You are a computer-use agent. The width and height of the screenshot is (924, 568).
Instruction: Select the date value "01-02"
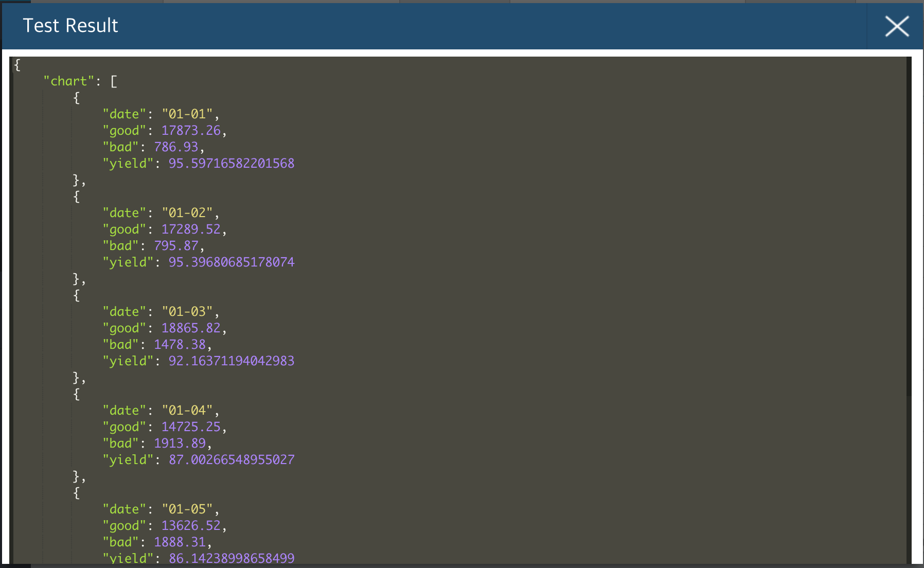tap(187, 213)
